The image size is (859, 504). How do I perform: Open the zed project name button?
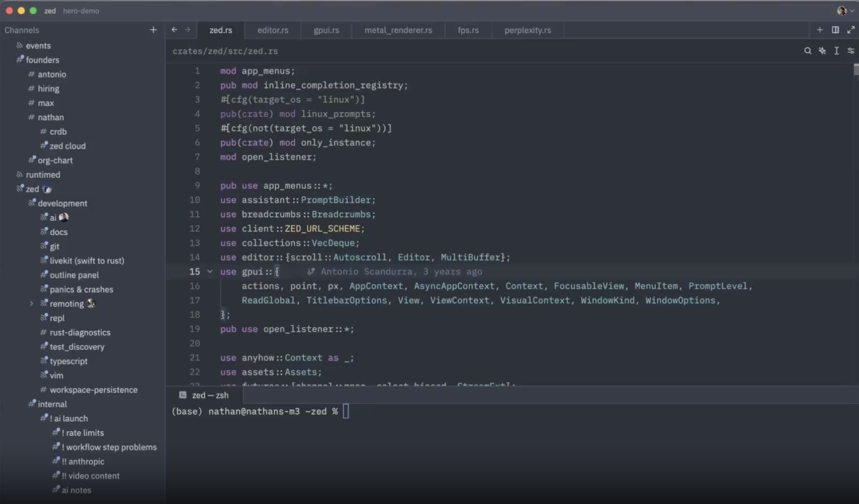pos(50,11)
